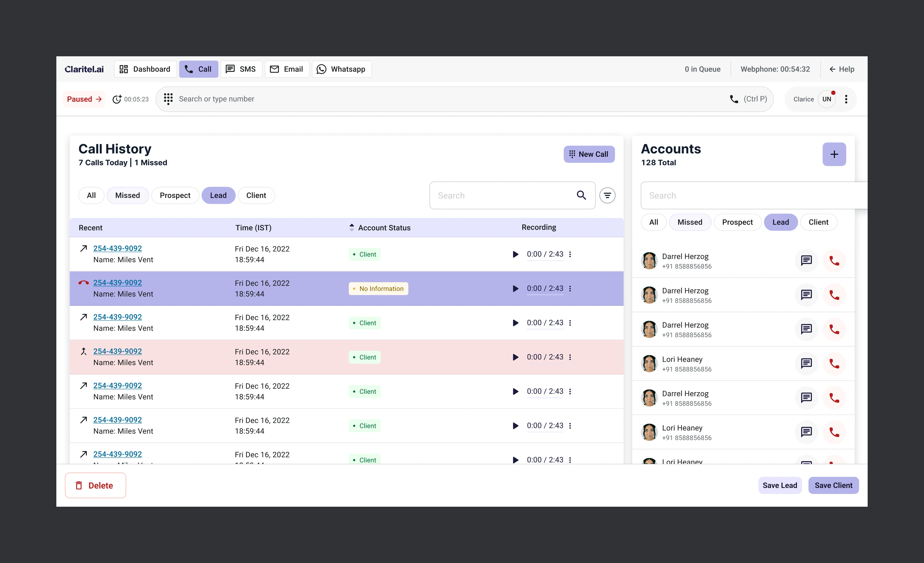The width and height of the screenshot is (924, 563).
Task: Click the filter icon next to Call History search
Action: pyautogui.click(x=607, y=195)
